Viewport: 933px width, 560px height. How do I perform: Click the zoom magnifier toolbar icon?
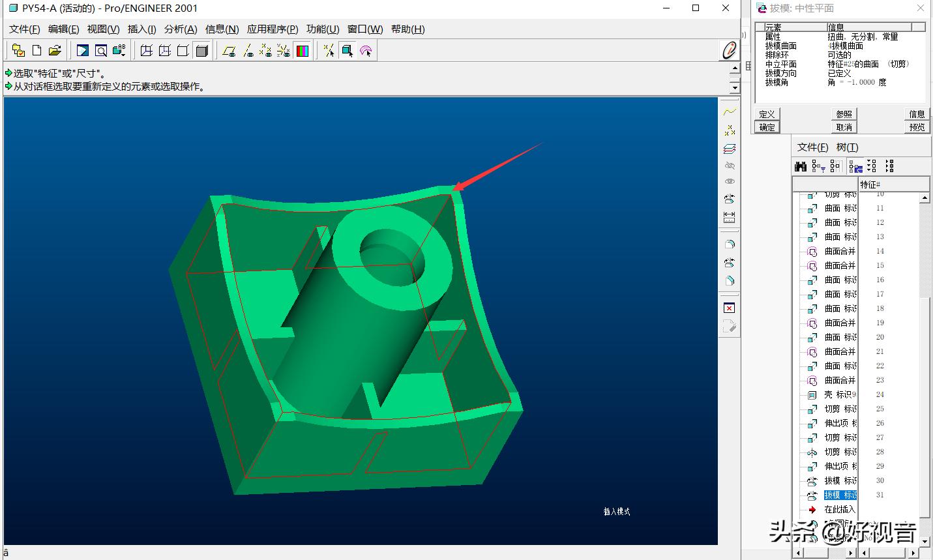pyautogui.click(x=101, y=51)
